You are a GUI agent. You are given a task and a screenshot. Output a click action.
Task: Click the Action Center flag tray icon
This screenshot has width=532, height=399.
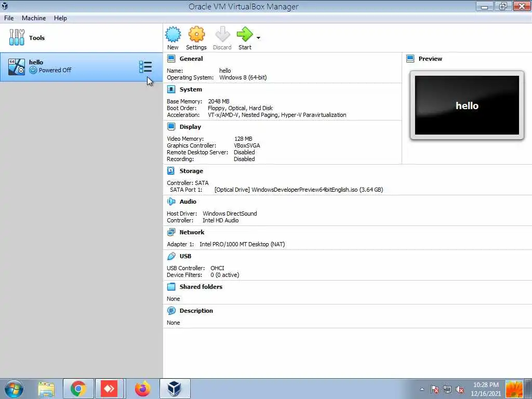[x=435, y=389]
